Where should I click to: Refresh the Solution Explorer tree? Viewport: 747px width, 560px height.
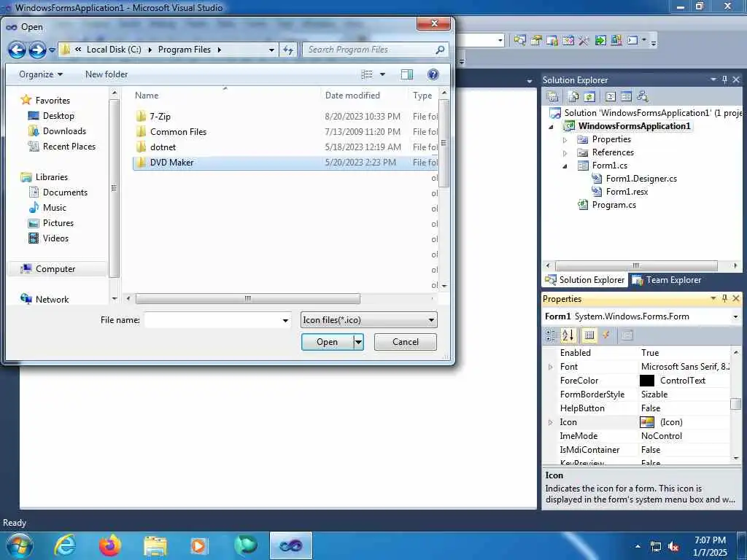coord(589,97)
